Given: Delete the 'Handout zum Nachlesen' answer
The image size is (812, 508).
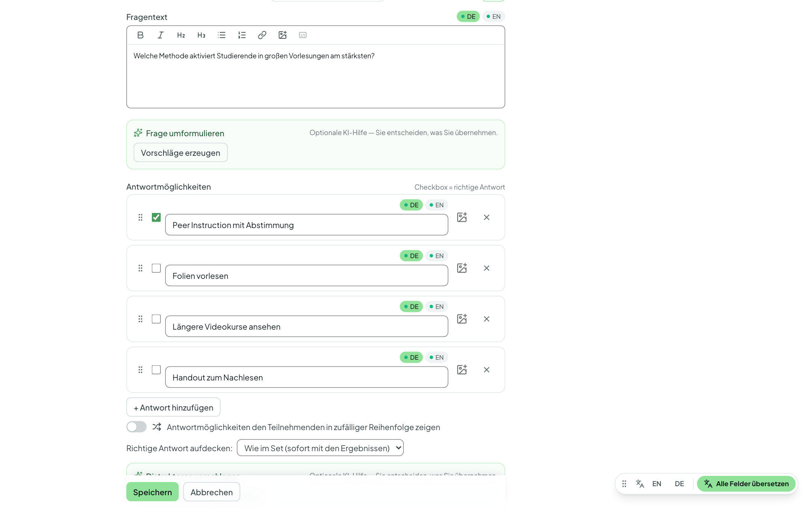Looking at the screenshot, I should click(486, 370).
